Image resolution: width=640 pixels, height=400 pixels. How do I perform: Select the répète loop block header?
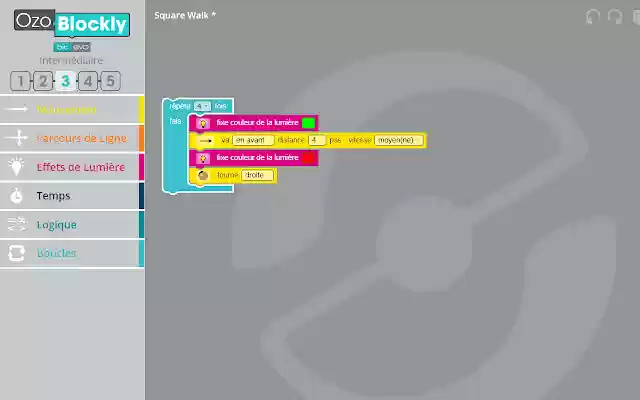[198, 106]
